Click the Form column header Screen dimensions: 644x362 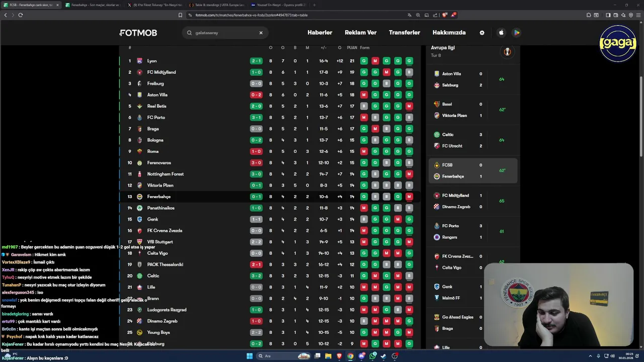point(365,48)
